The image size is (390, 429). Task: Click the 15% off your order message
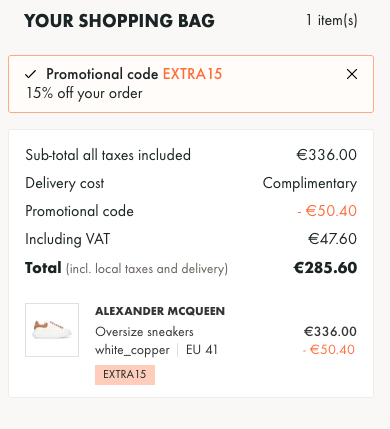pyautogui.click(x=84, y=93)
